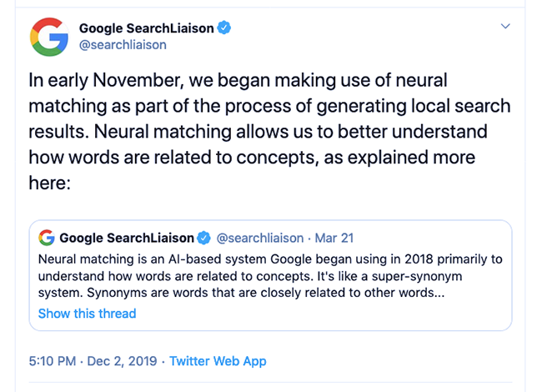Viewport: 542px width, 392px height.
Task: Open the 5:10 PM tweet timestamp
Action: pos(53,361)
